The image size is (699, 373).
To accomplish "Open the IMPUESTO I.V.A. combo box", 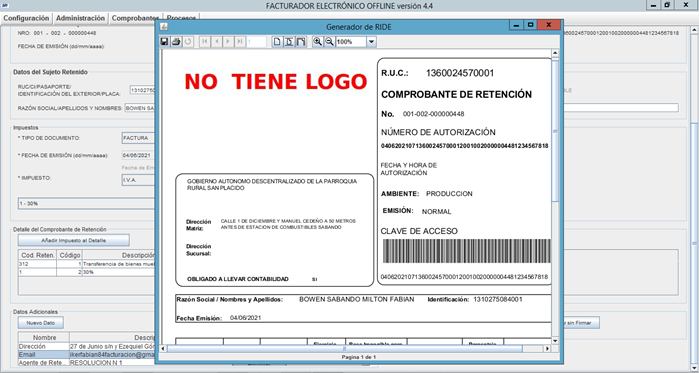I will (x=138, y=179).
